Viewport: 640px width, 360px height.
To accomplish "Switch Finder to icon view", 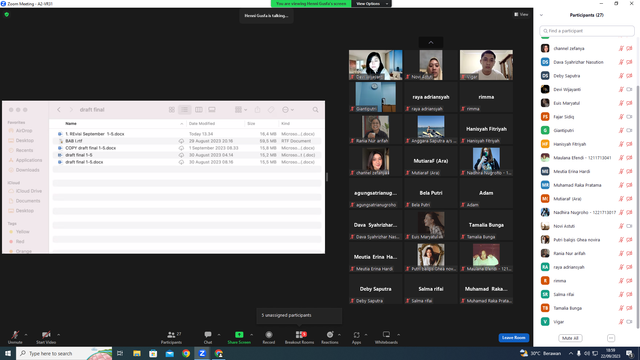I will [171, 110].
